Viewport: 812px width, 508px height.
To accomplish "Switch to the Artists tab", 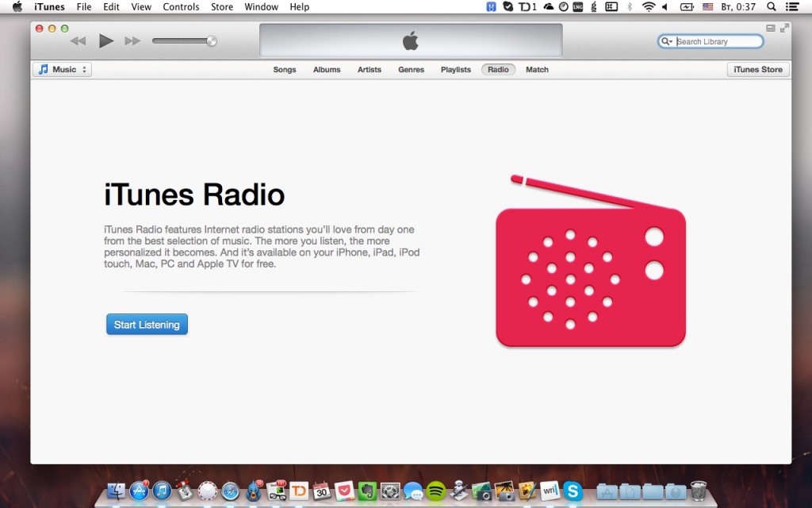I will click(370, 70).
